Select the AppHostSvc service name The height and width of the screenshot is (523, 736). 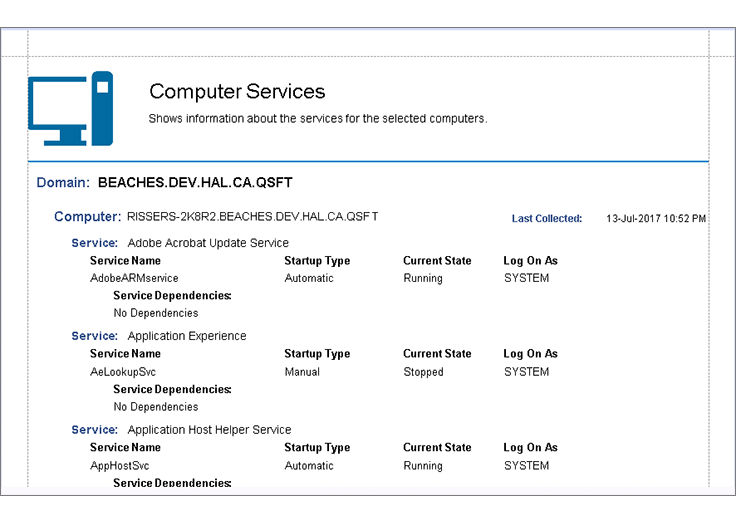click(120, 466)
